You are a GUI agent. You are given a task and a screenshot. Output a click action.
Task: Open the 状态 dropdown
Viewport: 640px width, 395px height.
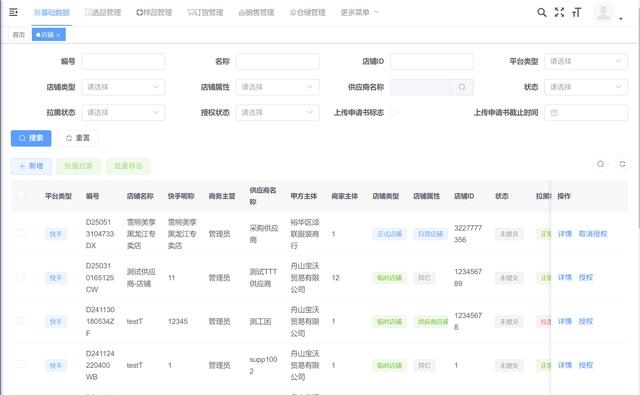point(586,87)
